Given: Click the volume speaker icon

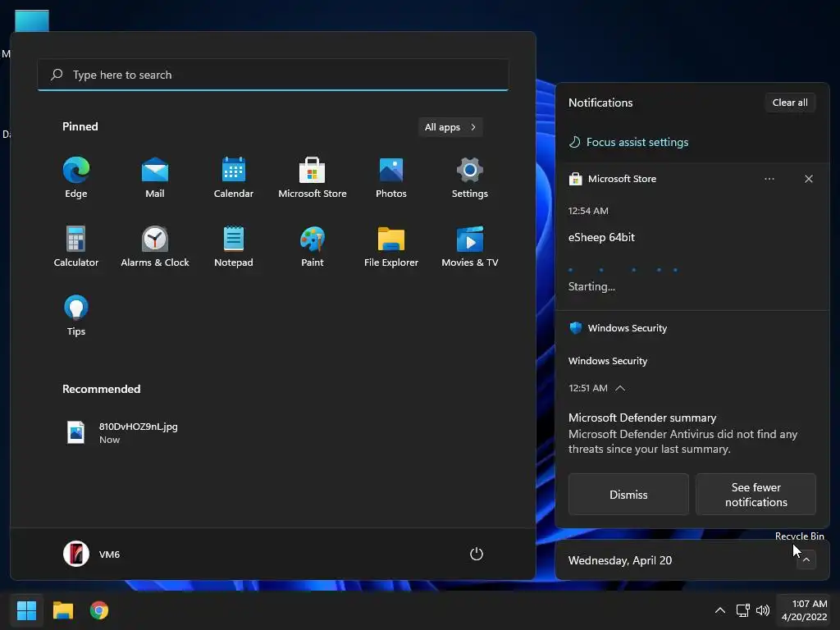Looking at the screenshot, I should [763, 610].
